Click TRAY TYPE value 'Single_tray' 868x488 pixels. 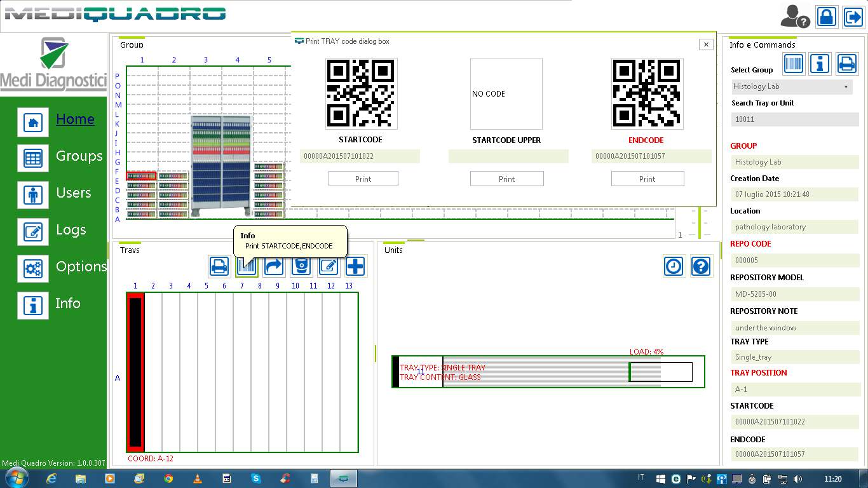coord(794,357)
